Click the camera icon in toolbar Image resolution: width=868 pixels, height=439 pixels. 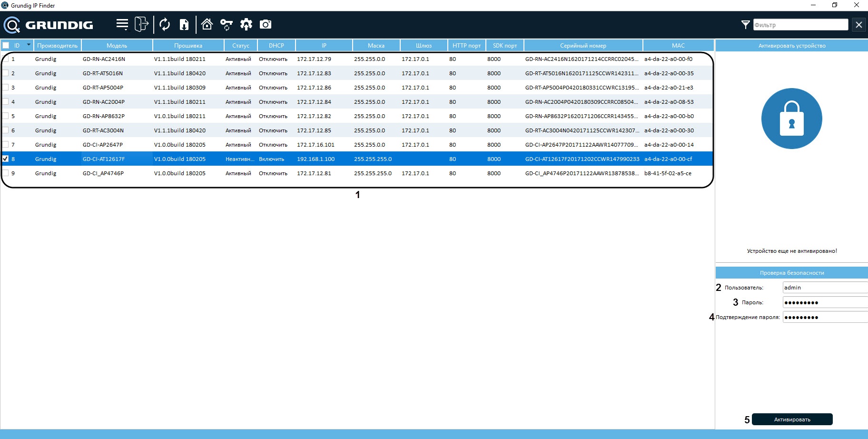[x=266, y=24]
